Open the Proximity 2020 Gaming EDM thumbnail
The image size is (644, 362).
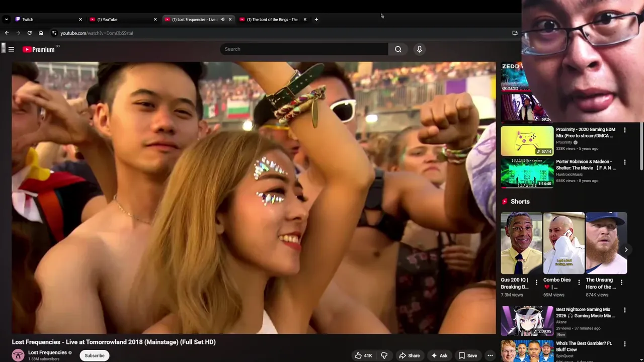point(527,140)
